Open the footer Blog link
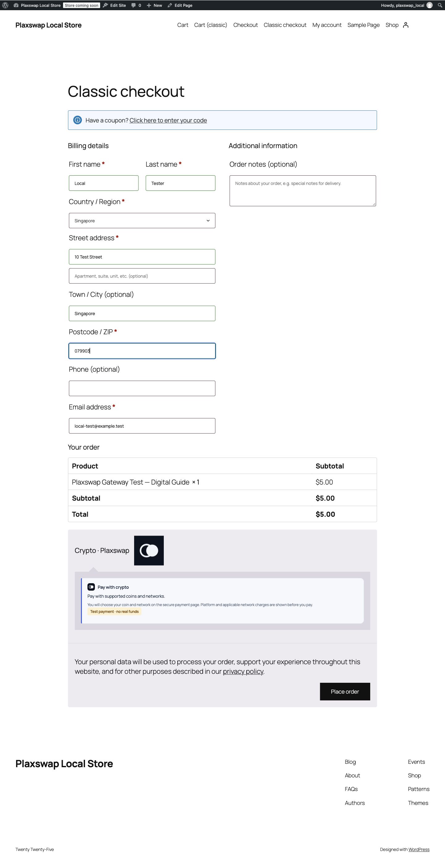 [350, 762]
